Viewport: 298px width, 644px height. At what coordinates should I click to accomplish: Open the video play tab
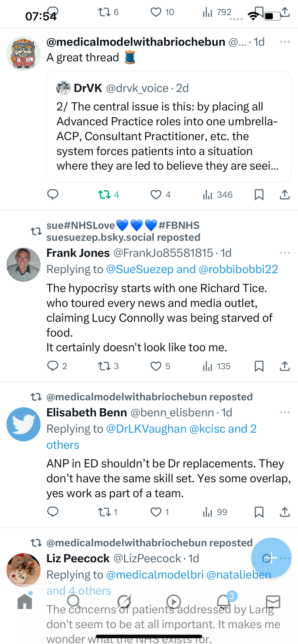click(x=173, y=602)
